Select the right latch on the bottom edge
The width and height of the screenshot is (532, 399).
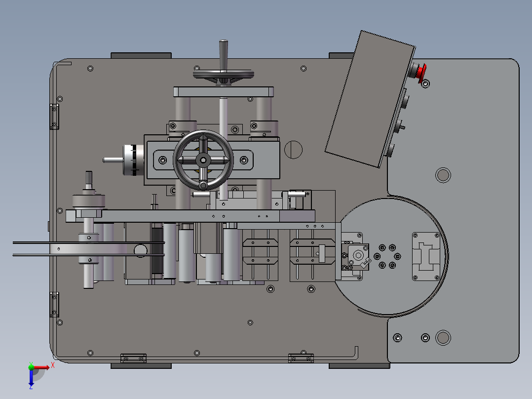pos(301,358)
